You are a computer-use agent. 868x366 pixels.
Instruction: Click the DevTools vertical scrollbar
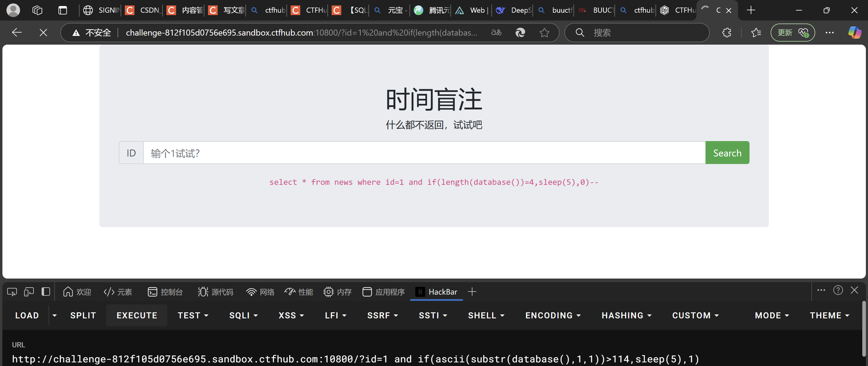pyautogui.click(x=864, y=329)
